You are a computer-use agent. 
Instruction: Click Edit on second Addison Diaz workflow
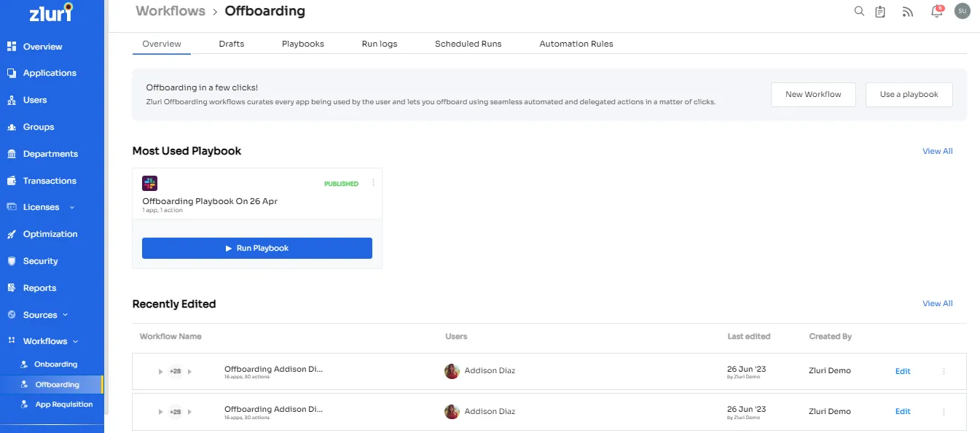pyautogui.click(x=903, y=411)
